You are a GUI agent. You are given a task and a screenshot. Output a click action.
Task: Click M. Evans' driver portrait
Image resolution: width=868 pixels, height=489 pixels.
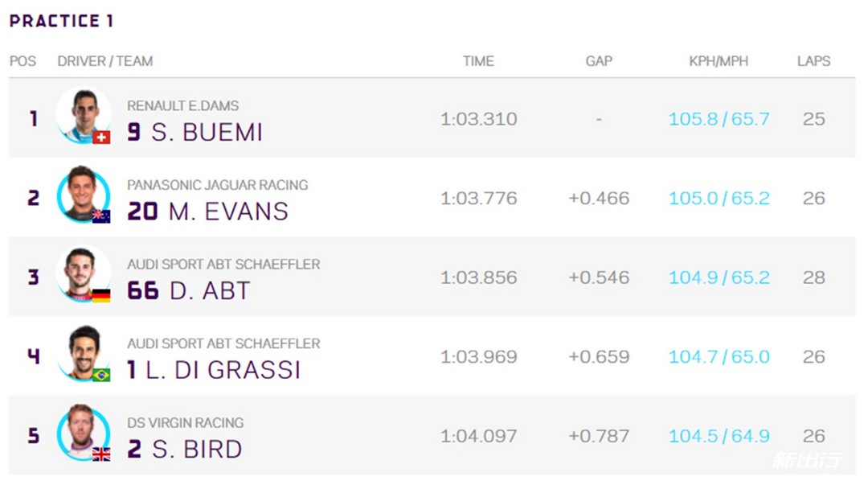click(x=84, y=195)
